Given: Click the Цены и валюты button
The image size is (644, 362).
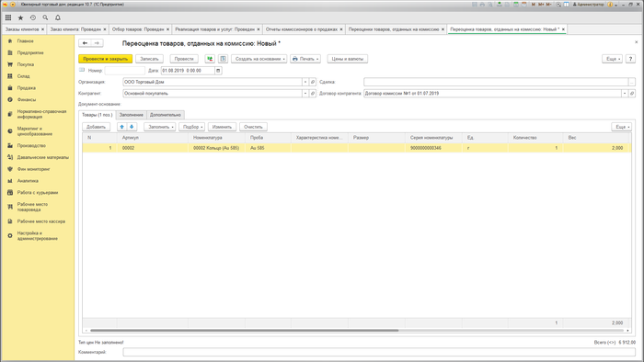Looking at the screenshot, I should point(348,59).
